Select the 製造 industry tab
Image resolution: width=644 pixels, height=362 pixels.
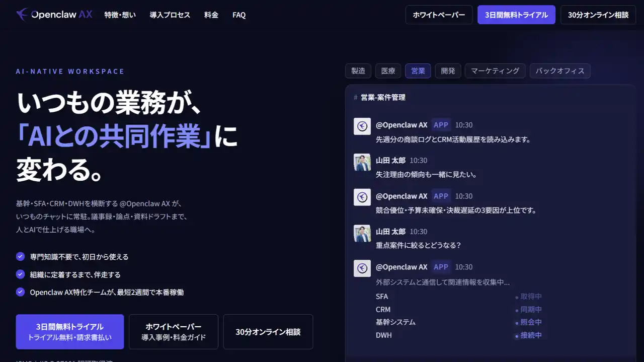click(x=358, y=71)
